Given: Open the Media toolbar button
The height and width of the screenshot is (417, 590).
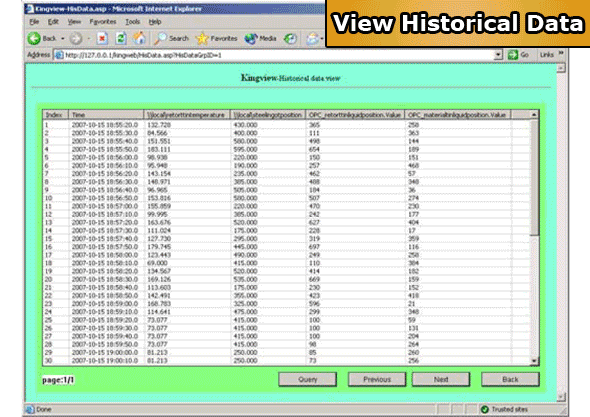Looking at the screenshot, I should [x=260, y=38].
